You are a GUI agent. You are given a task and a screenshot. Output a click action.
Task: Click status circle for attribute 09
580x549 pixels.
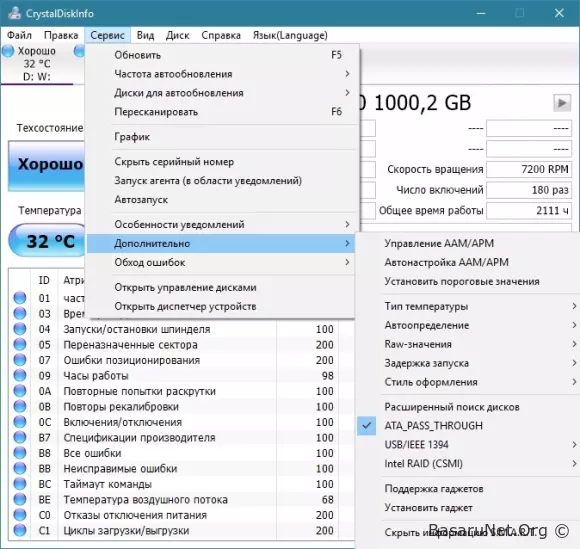tap(20, 375)
